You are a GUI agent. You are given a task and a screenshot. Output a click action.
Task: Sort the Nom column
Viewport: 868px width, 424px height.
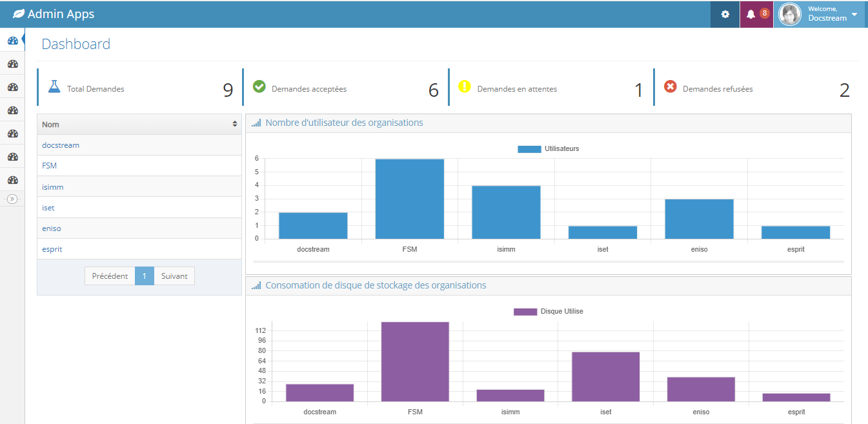(139, 125)
